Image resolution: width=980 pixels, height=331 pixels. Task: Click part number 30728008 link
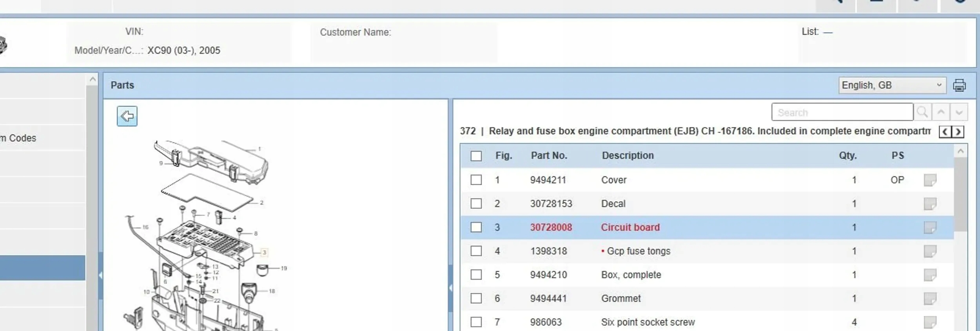tap(551, 227)
